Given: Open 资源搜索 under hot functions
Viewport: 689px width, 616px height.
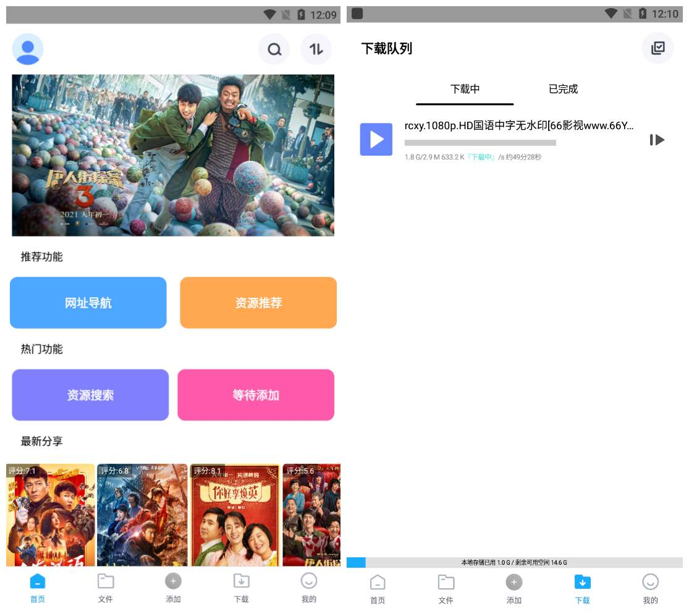Looking at the screenshot, I should click(90, 394).
